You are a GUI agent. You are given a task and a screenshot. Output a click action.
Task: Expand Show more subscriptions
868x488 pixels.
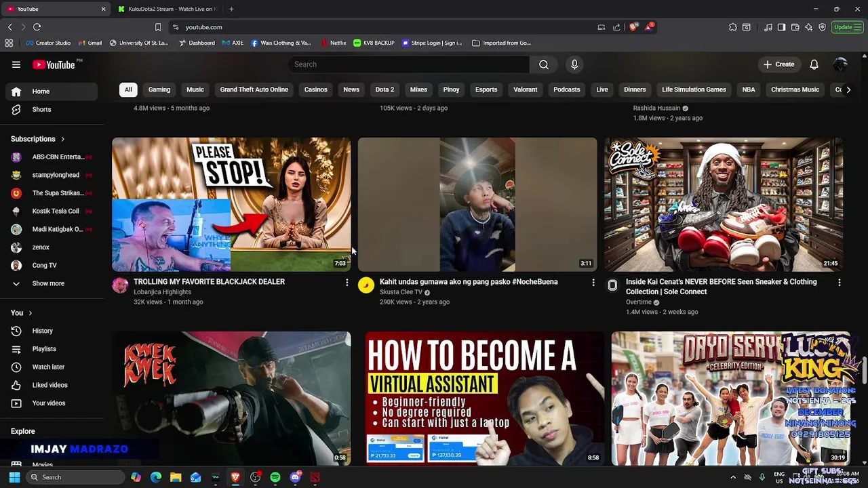pos(52,283)
